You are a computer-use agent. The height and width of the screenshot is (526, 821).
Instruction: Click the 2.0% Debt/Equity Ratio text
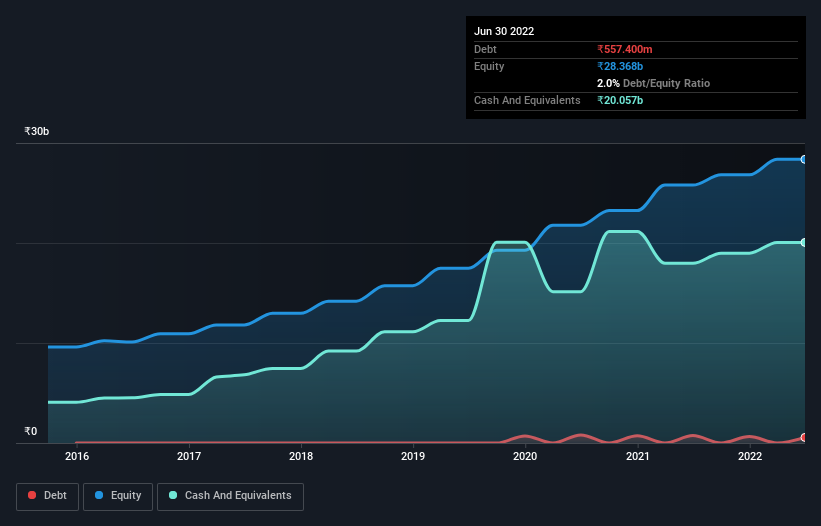[653, 83]
